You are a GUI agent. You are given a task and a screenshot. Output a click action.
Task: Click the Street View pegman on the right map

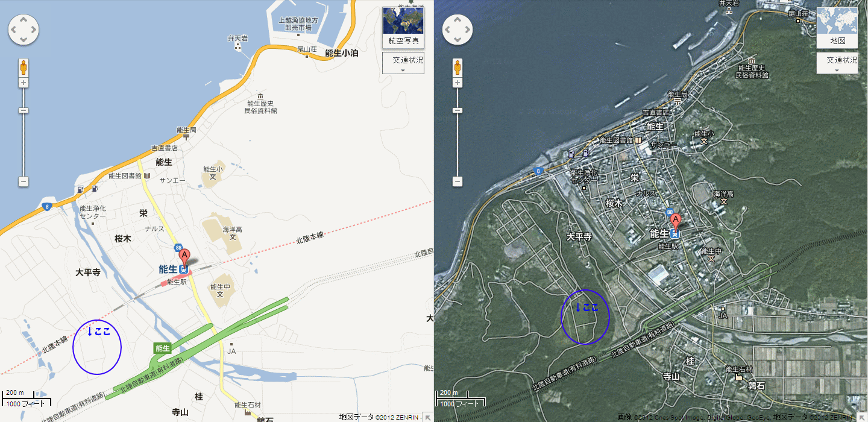point(458,67)
